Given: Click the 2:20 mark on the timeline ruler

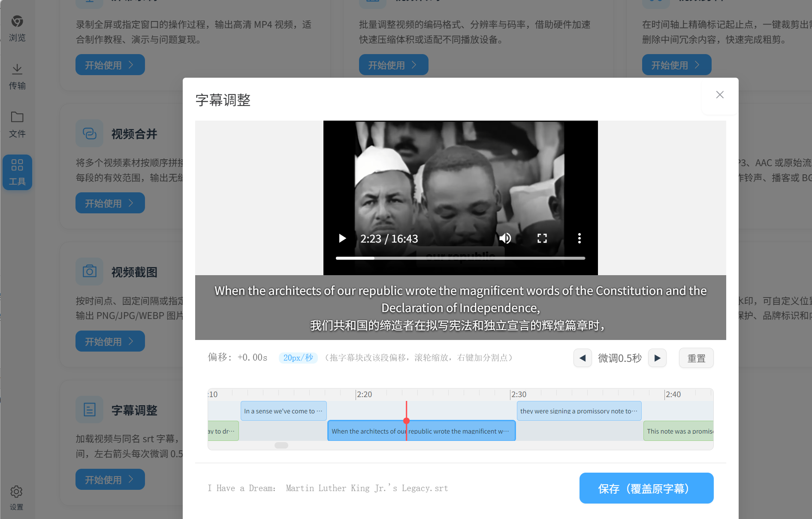Looking at the screenshot, I should click(x=364, y=394).
